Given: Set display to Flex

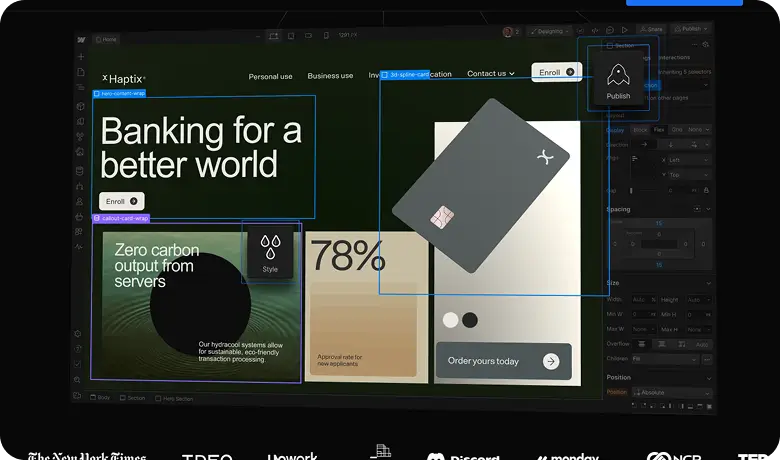Looking at the screenshot, I should coord(659,129).
